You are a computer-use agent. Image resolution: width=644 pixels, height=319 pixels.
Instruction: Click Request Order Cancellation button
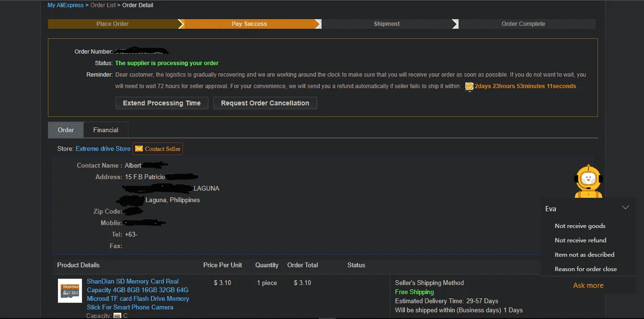[x=265, y=103]
